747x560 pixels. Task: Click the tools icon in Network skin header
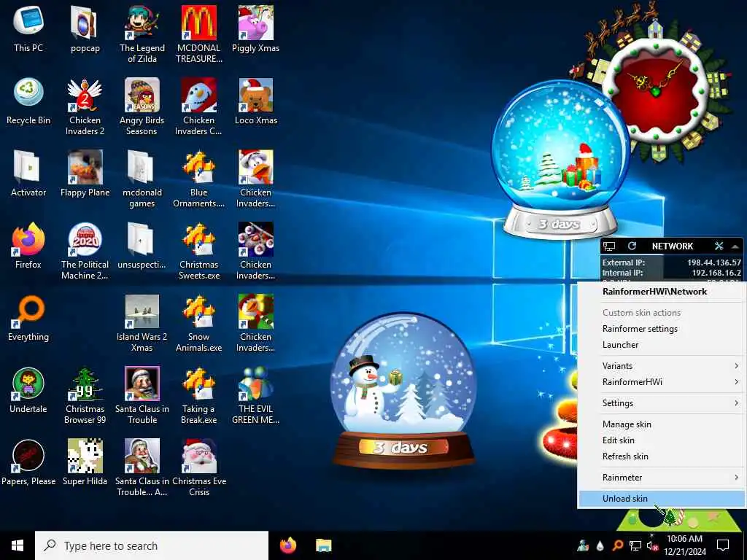[719, 246]
